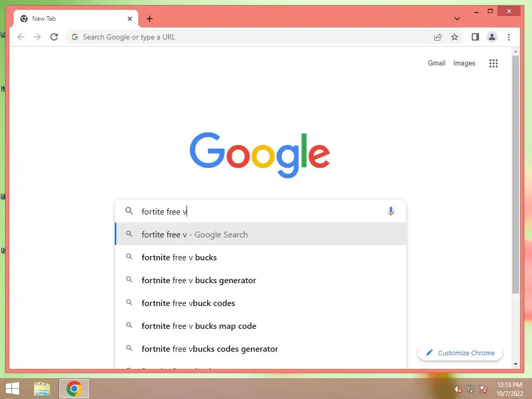
Task: Open File Explorer from the taskbar
Action: click(42, 389)
